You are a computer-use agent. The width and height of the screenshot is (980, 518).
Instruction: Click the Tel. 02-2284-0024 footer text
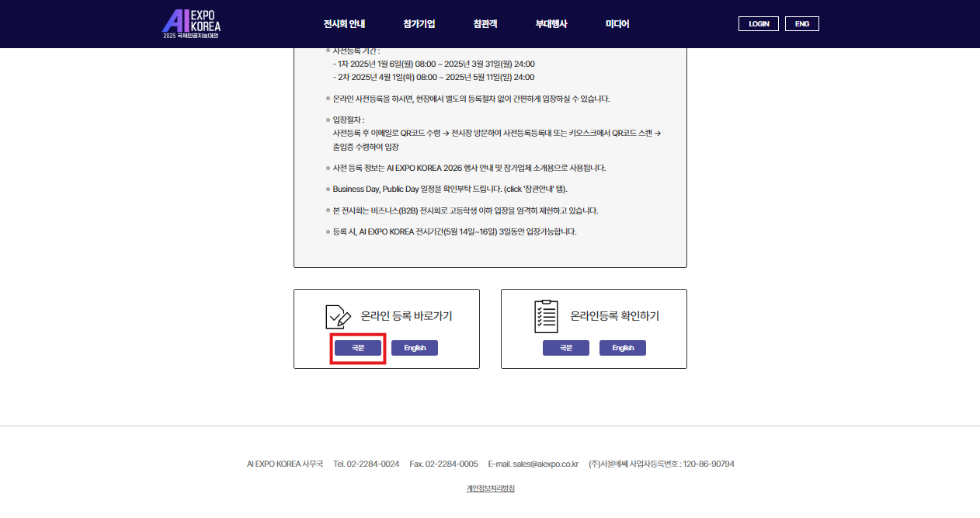click(x=367, y=464)
